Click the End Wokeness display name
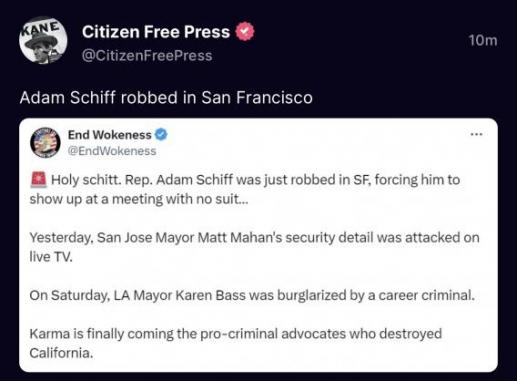 [x=110, y=135]
